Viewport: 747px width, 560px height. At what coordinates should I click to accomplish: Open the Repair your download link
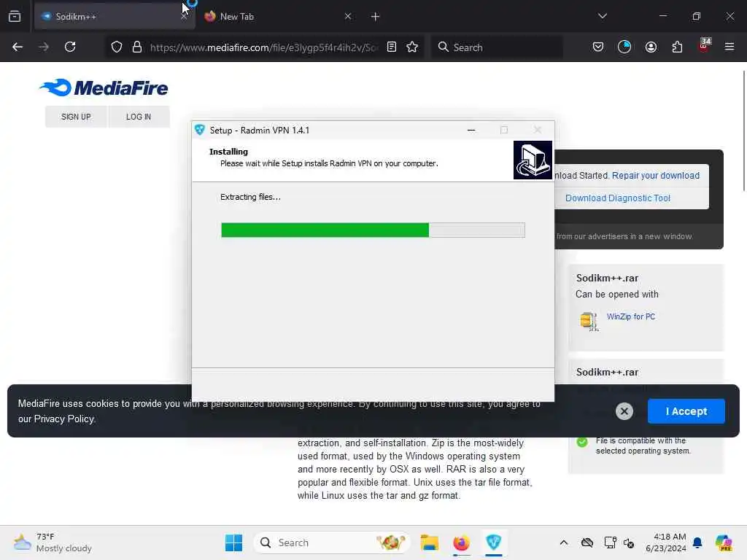click(656, 175)
